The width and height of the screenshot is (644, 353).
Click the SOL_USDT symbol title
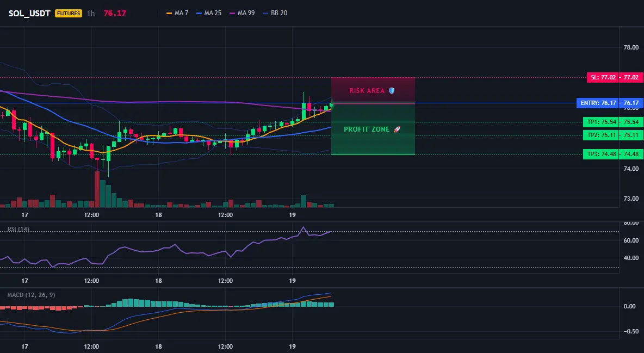(29, 13)
